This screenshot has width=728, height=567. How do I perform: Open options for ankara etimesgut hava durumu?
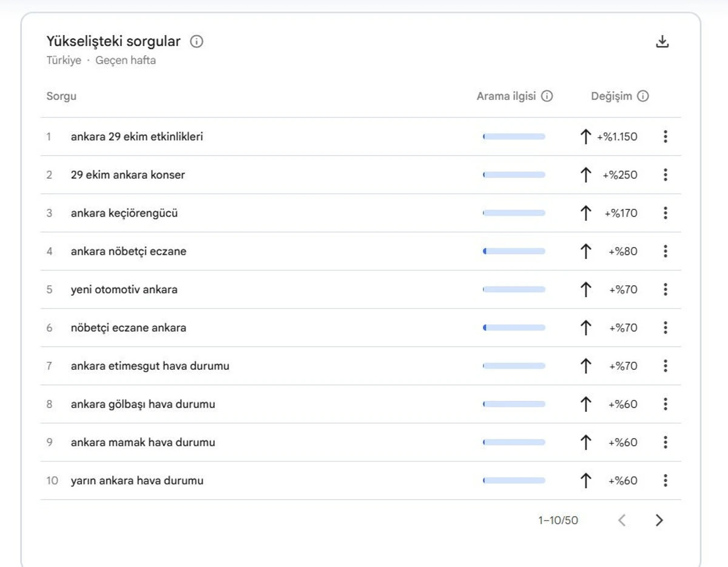point(666,366)
